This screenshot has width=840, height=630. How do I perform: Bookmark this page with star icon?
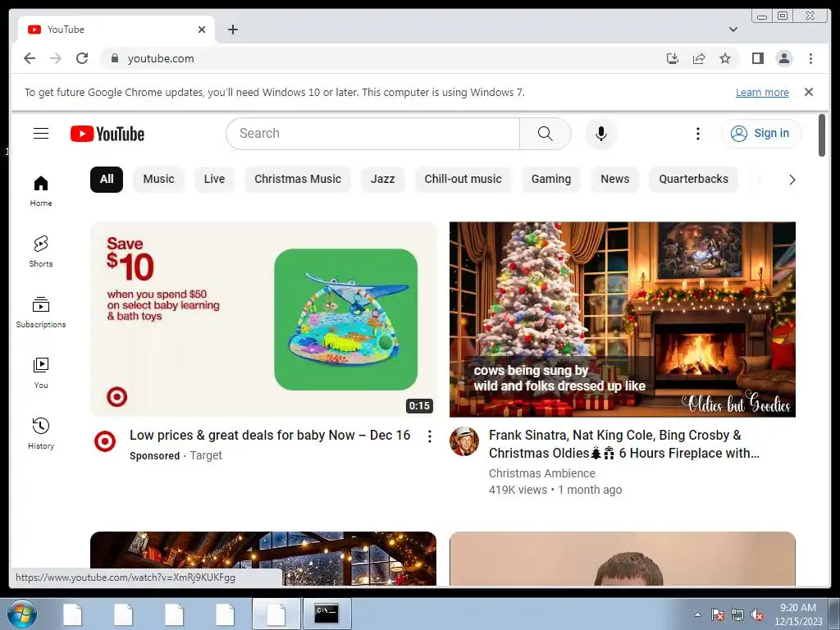[x=725, y=58]
